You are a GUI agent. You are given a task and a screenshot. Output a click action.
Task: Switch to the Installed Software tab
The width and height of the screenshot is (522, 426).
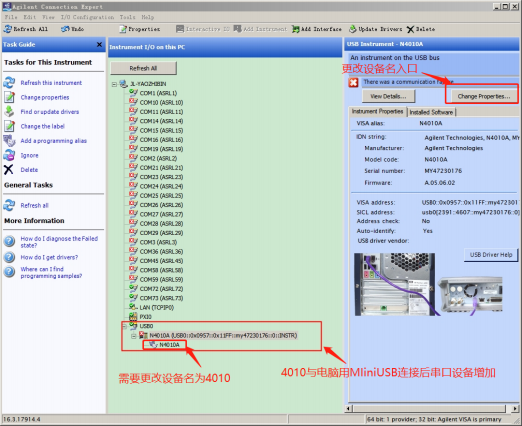tap(431, 112)
